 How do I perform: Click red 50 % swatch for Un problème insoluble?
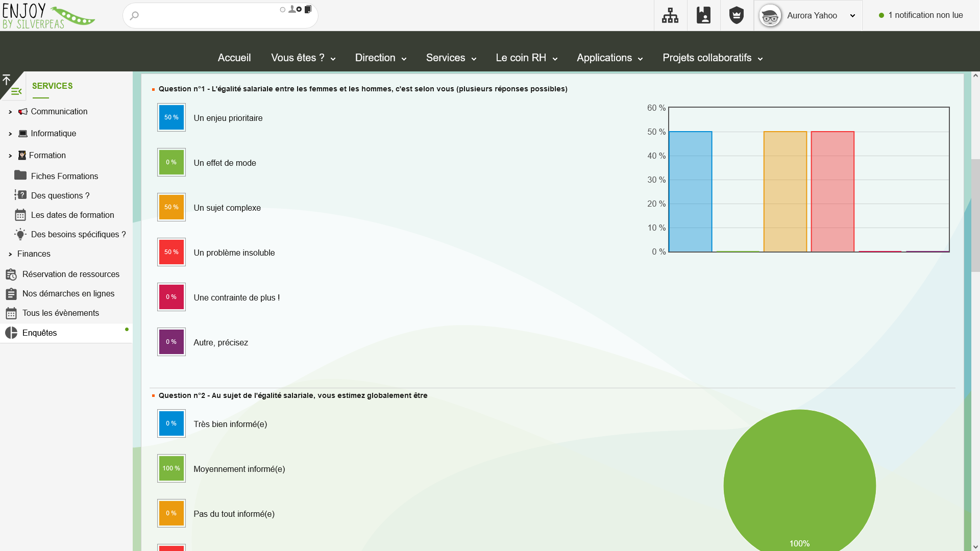[x=171, y=252]
